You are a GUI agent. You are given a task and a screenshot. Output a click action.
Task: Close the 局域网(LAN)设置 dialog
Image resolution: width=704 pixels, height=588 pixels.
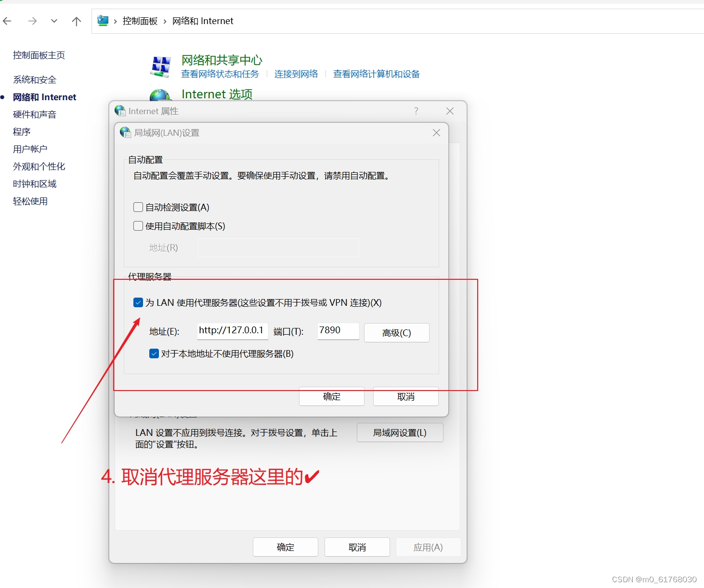tap(436, 132)
